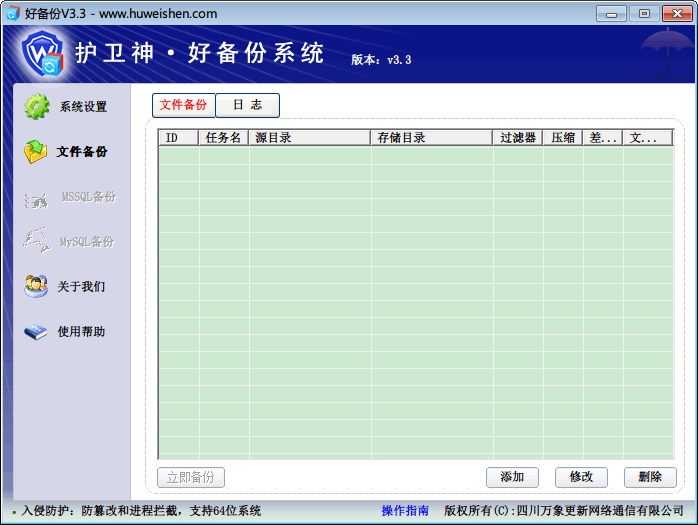This screenshot has width=698, height=525.
Task: Click the 文... column header
Action: (x=647, y=138)
